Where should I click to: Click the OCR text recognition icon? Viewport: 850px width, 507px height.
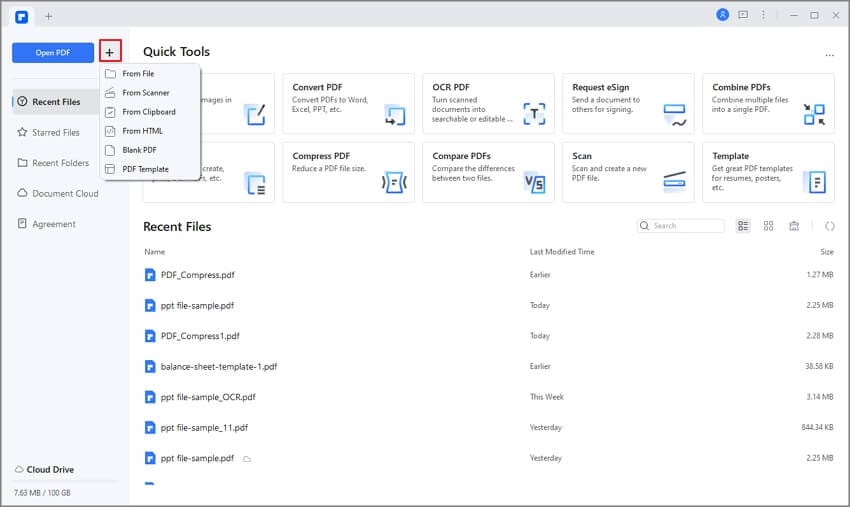coord(535,114)
